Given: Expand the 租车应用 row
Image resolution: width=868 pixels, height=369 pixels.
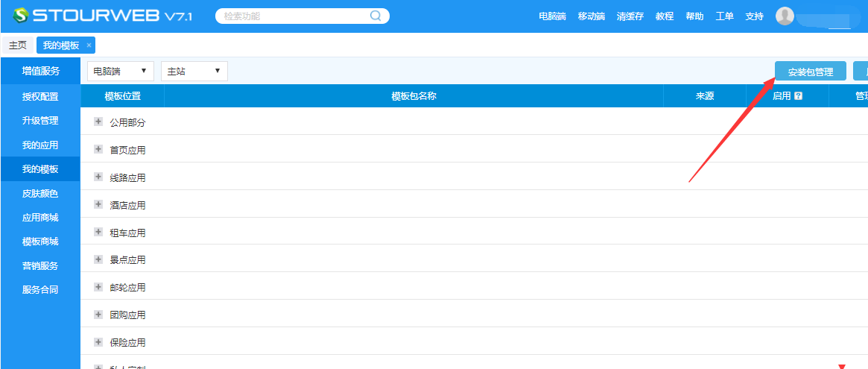Looking at the screenshot, I should tap(98, 232).
